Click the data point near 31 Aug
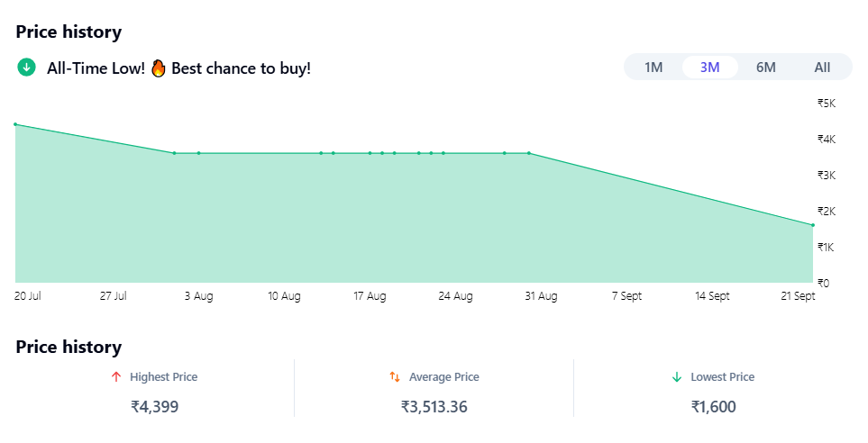 click(529, 153)
